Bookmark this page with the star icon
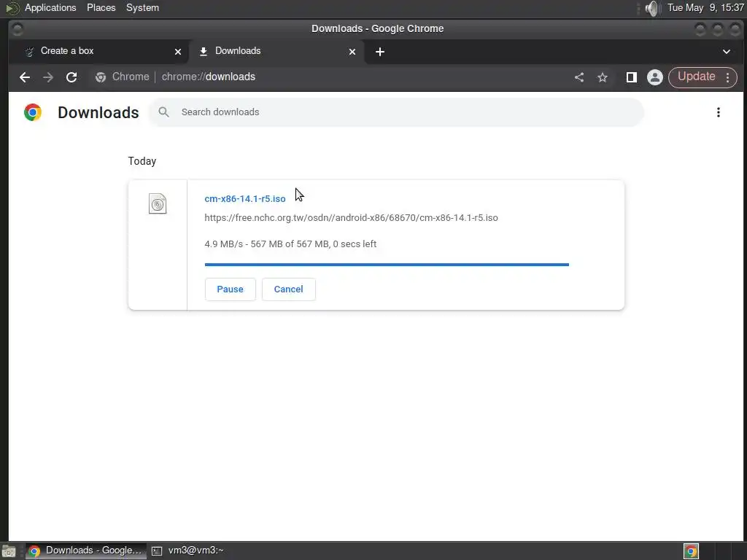Image resolution: width=747 pixels, height=560 pixels. pyautogui.click(x=603, y=77)
